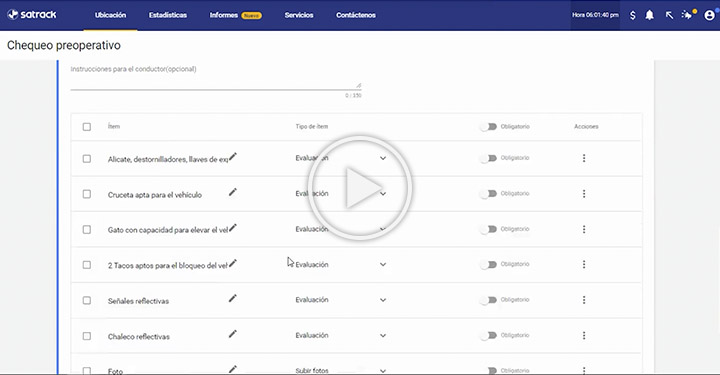Open actions menu for Cruceta row

(584, 194)
